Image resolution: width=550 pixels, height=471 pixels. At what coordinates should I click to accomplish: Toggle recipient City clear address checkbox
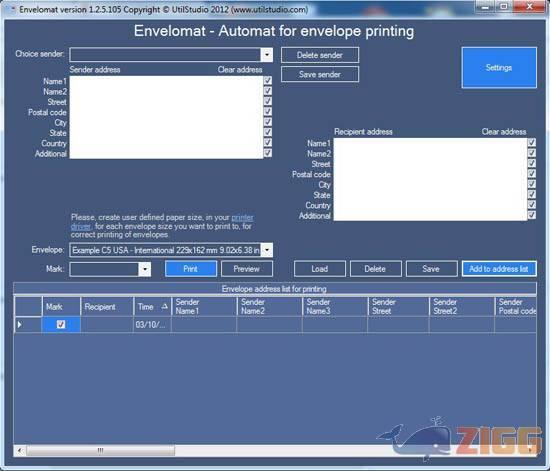click(532, 184)
